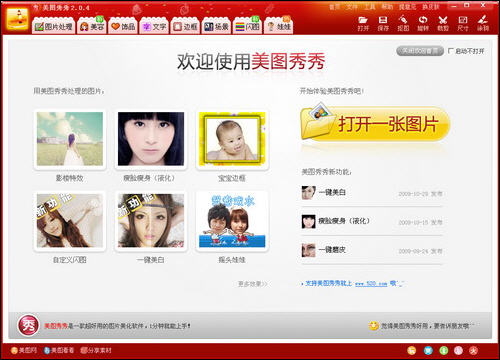Image resolution: width=500 pixels, height=360 pixels.
Task: Switch to the 美容 tab
Action: pyautogui.click(x=92, y=26)
